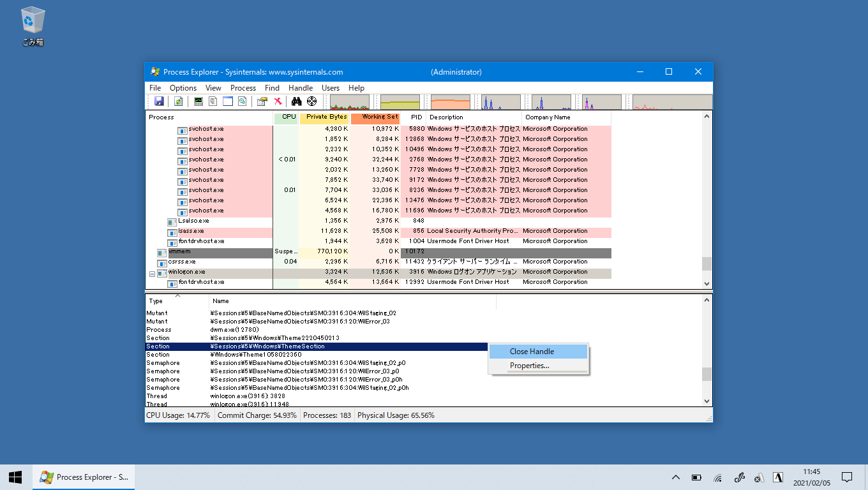Sort by Private Bytes column header
This screenshot has width=868, height=490.
point(325,117)
